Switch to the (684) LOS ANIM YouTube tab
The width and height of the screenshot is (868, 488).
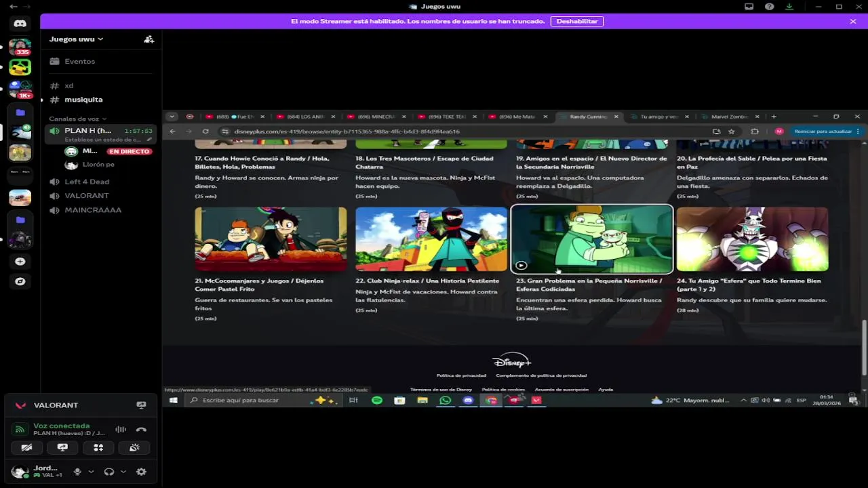pyautogui.click(x=307, y=117)
